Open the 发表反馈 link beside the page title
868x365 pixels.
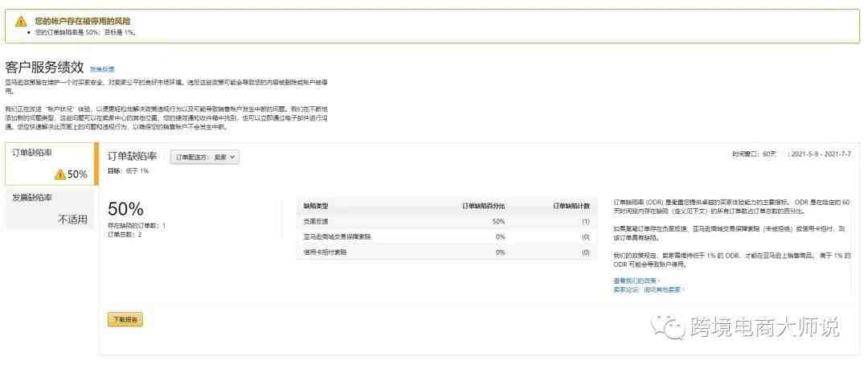(x=102, y=69)
